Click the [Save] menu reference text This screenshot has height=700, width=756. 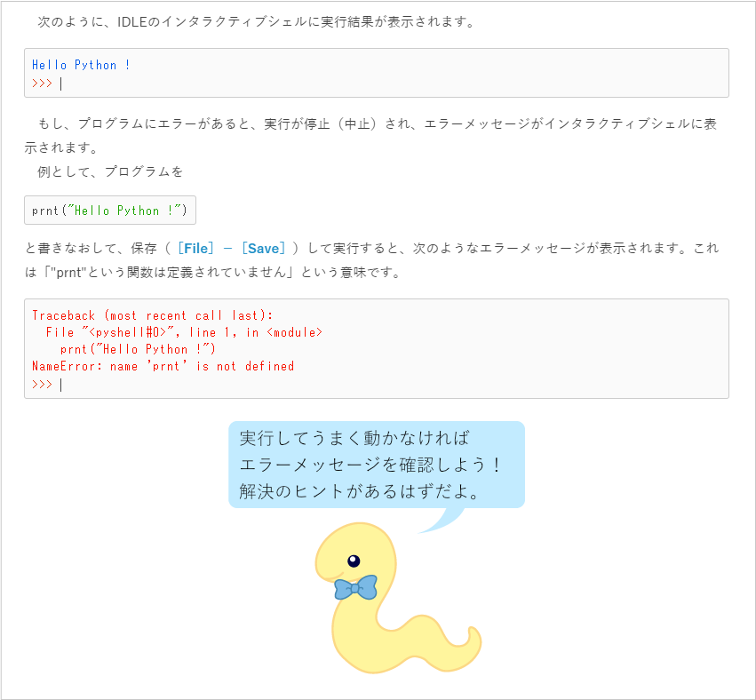click(x=263, y=248)
